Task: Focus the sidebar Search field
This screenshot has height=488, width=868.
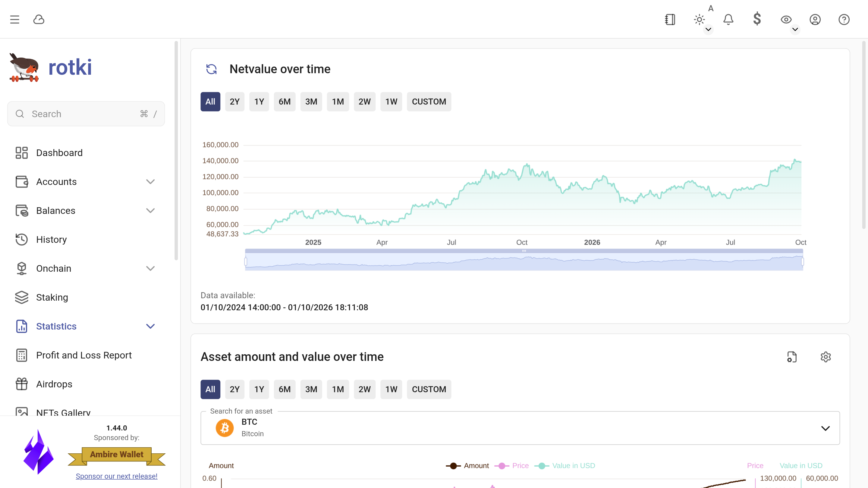Action: [86, 114]
